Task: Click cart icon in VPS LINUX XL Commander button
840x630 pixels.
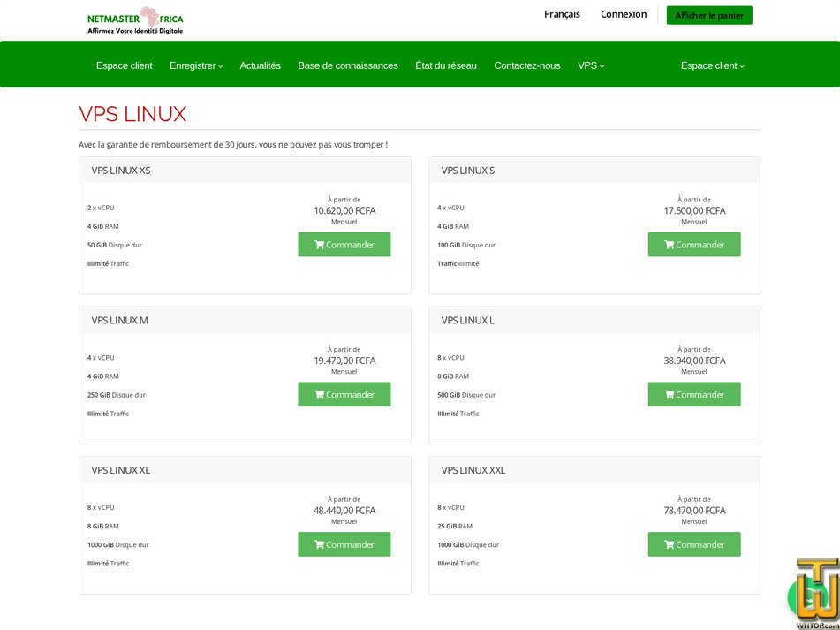Action: pyautogui.click(x=319, y=545)
